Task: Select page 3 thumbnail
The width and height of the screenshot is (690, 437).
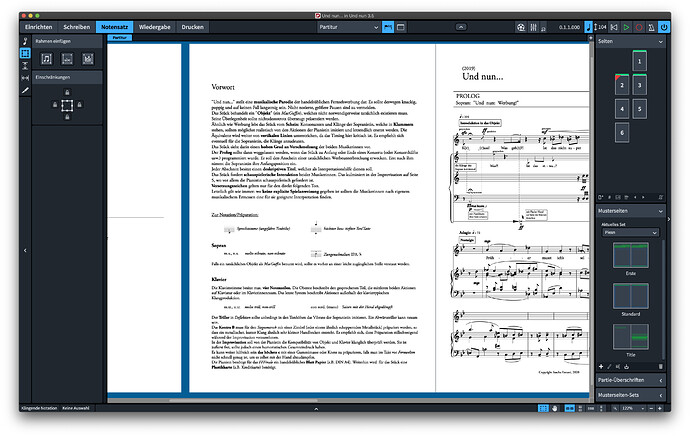Action: (x=639, y=84)
